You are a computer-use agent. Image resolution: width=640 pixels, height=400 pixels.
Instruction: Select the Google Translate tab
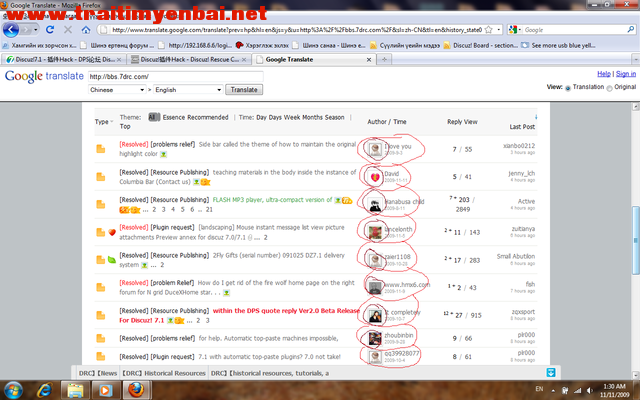pos(313,60)
